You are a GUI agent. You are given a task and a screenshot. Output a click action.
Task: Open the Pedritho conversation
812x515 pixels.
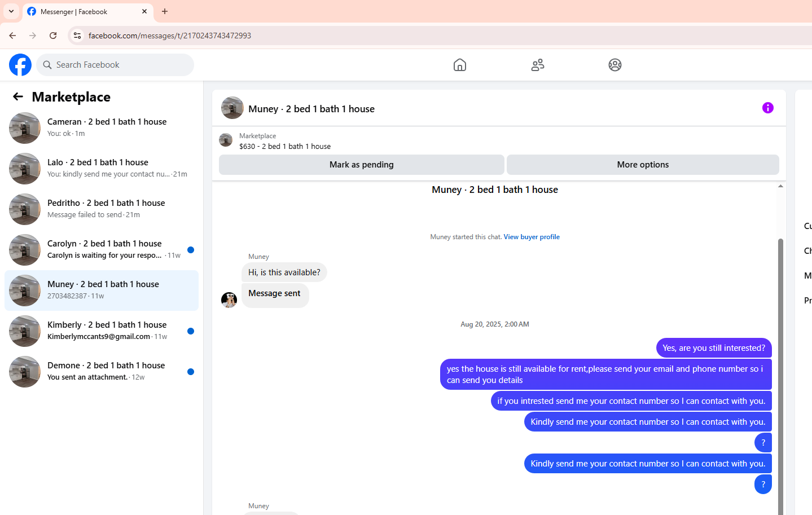[102, 209]
